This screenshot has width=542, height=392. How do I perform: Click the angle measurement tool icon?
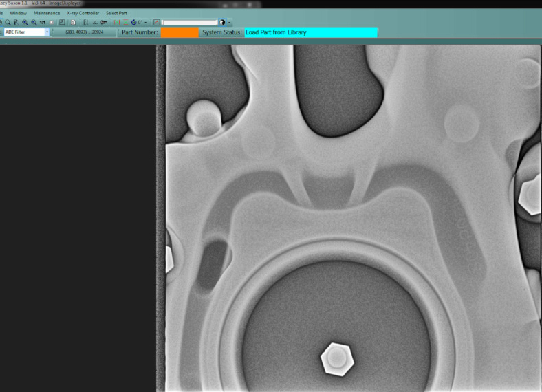95,22
